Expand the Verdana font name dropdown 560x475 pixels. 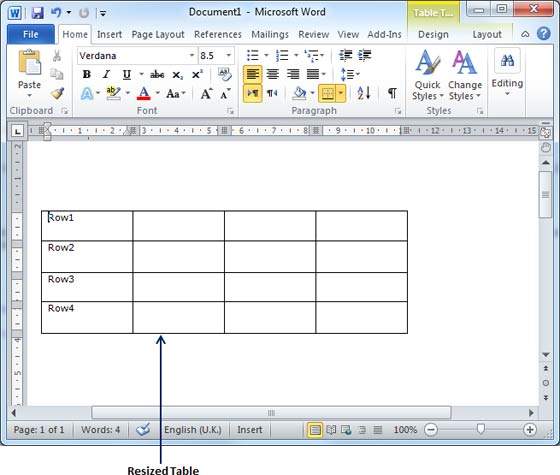click(x=192, y=55)
